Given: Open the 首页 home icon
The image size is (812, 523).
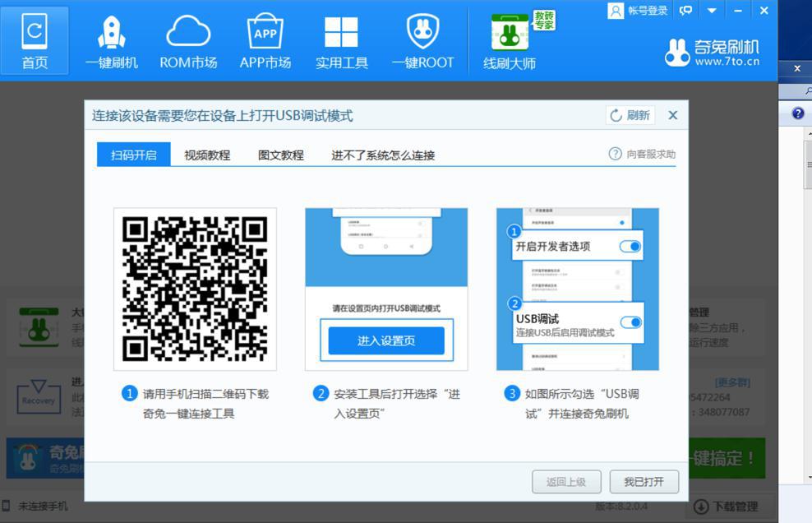Looking at the screenshot, I should (35, 40).
